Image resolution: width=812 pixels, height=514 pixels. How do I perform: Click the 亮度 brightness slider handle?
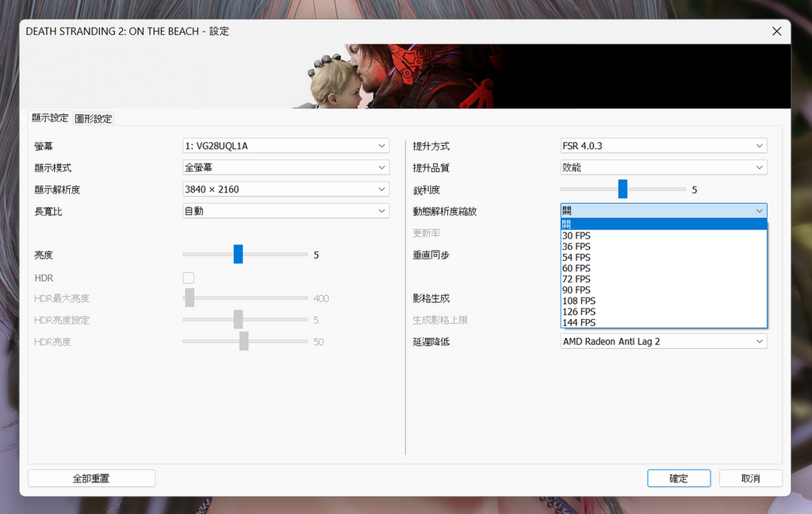(238, 255)
